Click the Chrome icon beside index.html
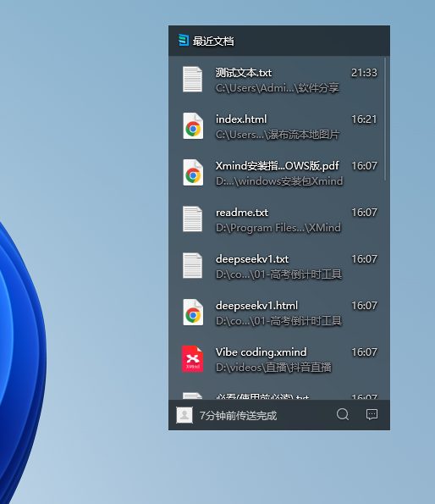The height and width of the screenshot is (504, 435). 193,125
